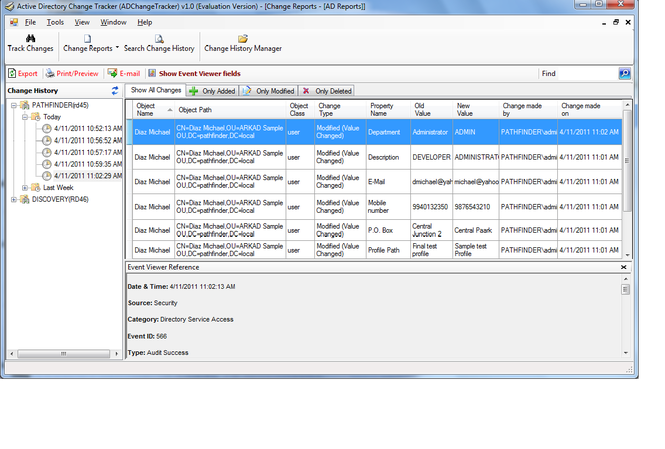Click the clock icon for 10:59:35 AM
This screenshot has width=665, height=449.
pos(47,164)
